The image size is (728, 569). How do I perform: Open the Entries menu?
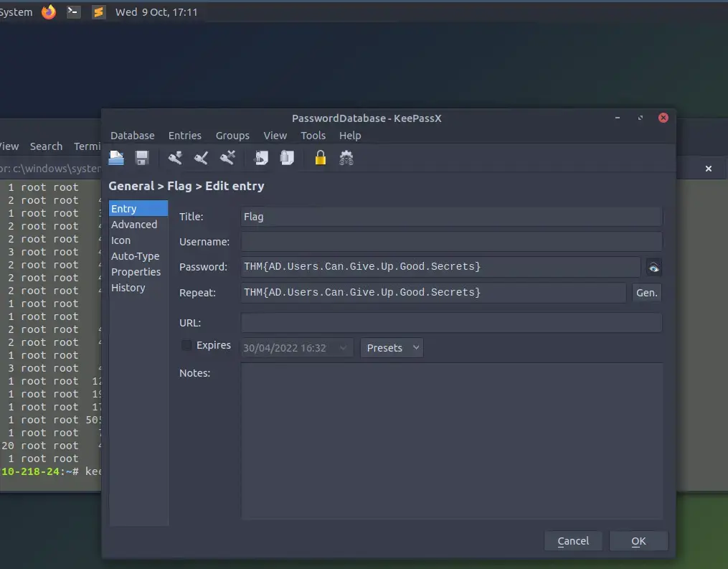tap(185, 136)
